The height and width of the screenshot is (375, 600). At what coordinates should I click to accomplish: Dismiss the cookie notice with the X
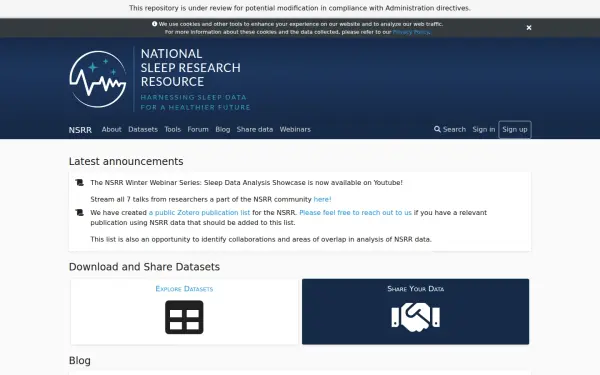529,28
